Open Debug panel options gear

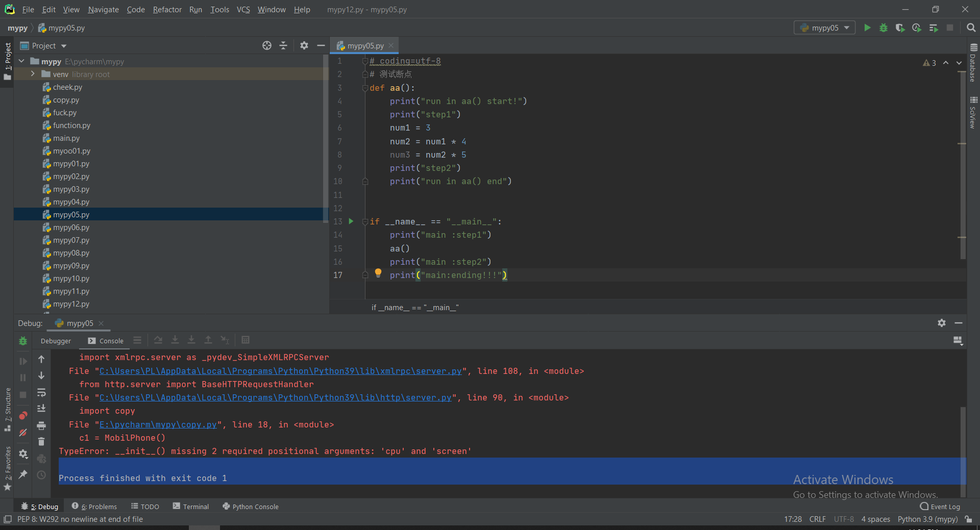click(942, 323)
